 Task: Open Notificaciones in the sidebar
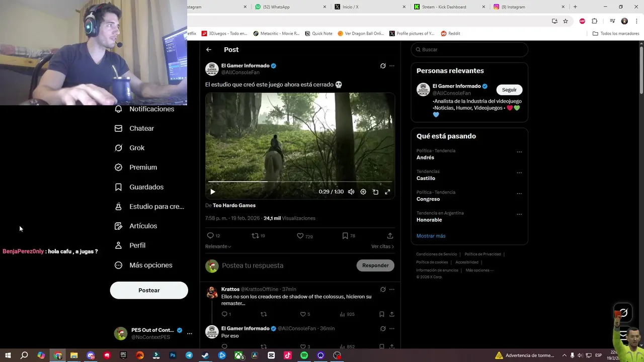(144, 109)
